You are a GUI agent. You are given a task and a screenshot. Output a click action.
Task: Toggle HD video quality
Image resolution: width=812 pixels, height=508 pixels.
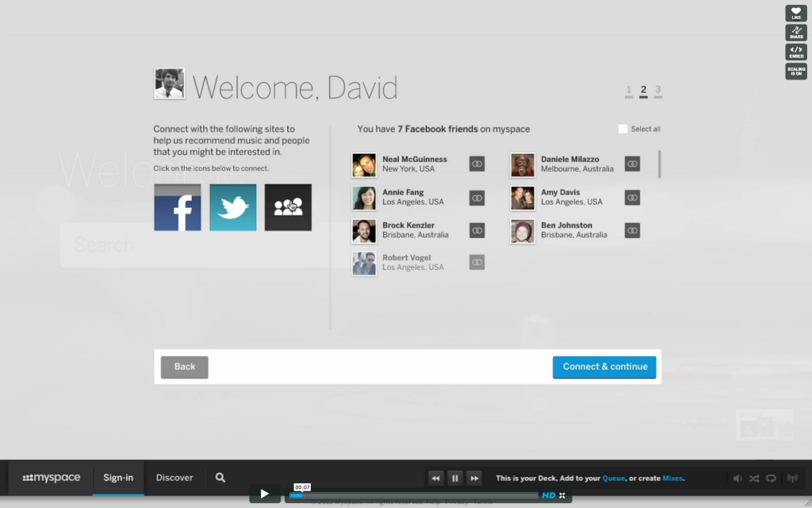[549, 495]
